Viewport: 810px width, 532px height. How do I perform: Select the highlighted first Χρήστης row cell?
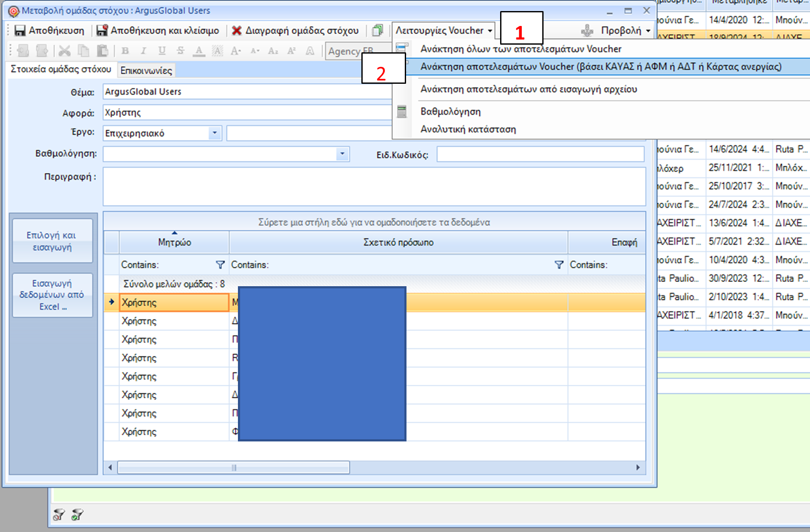(x=175, y=303)
